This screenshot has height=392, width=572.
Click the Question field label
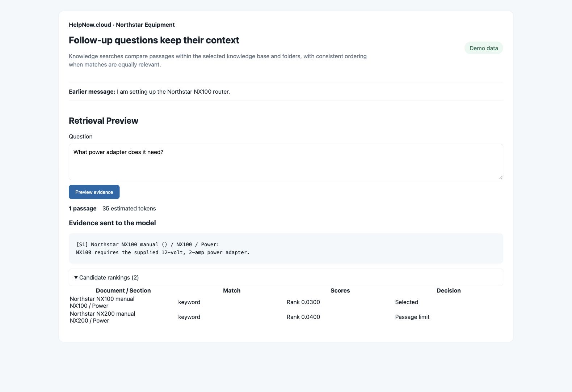[81, 136]
